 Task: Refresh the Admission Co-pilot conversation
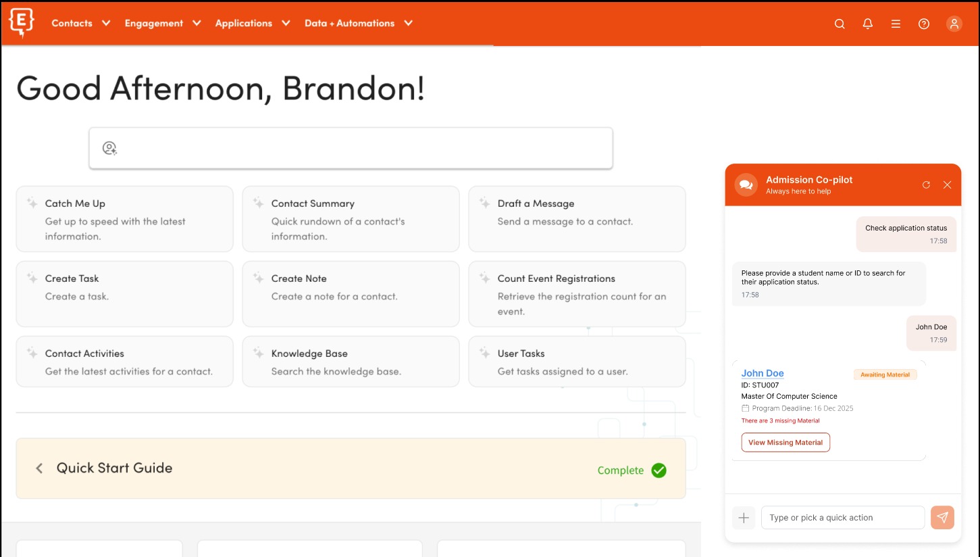point(927,185)
